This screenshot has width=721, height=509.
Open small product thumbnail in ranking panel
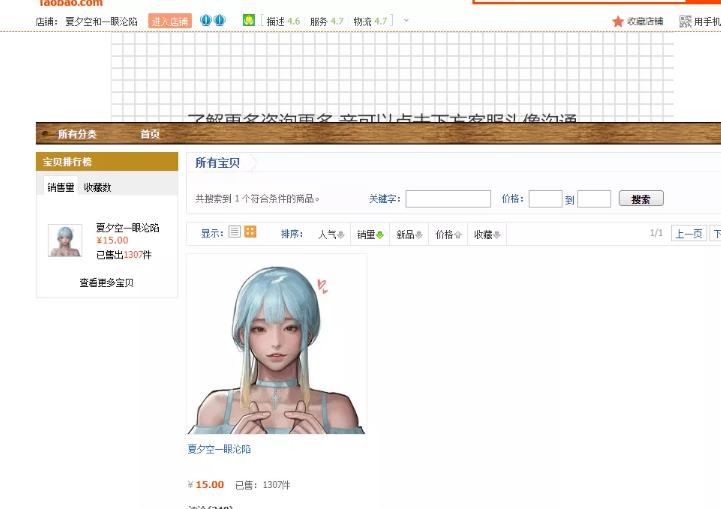point(65,240)
